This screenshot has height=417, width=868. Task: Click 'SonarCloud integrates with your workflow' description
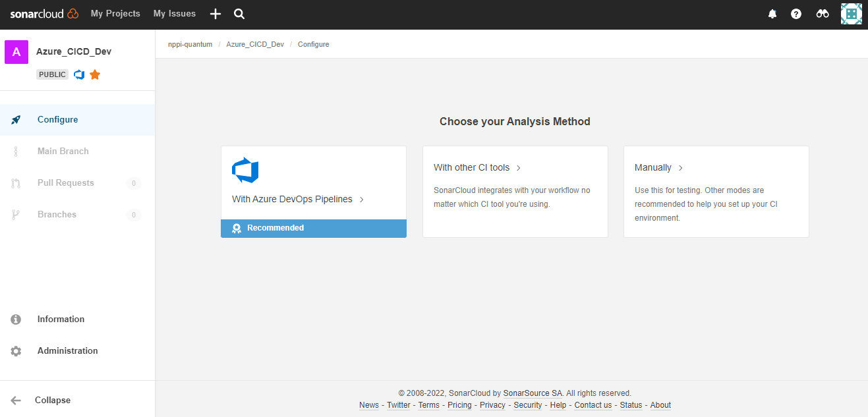(x=512, y=197)
